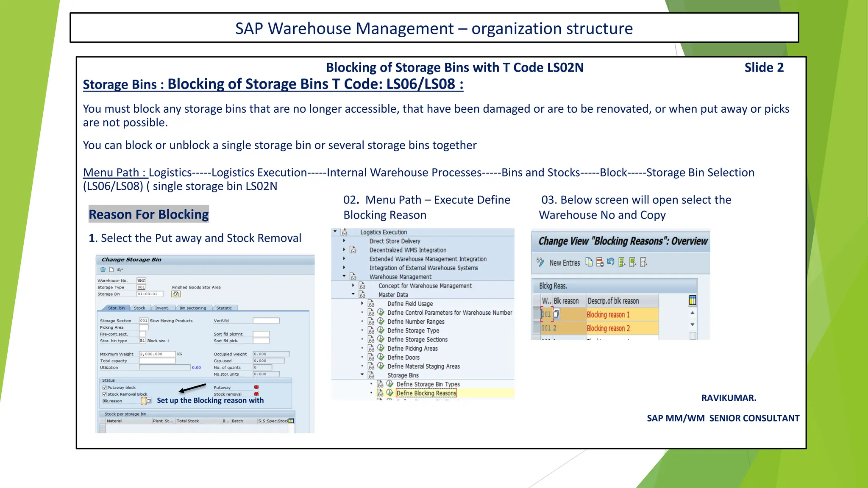Click the execute icon for Define Material Staging Areas
Viewport: 868px width, 488px height.
tap(381, 366)
